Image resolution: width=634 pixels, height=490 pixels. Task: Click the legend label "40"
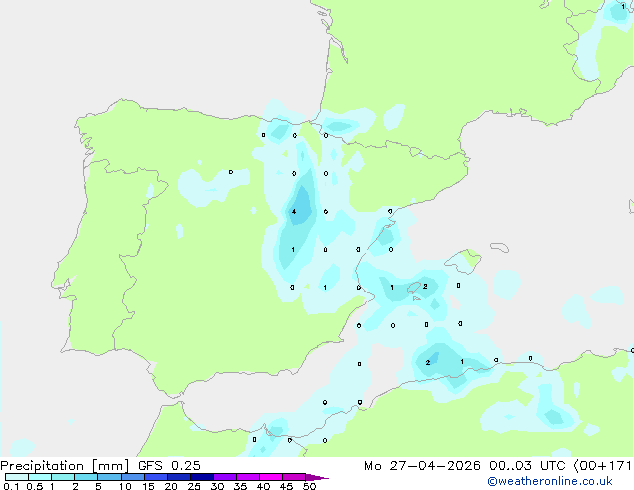263,486
